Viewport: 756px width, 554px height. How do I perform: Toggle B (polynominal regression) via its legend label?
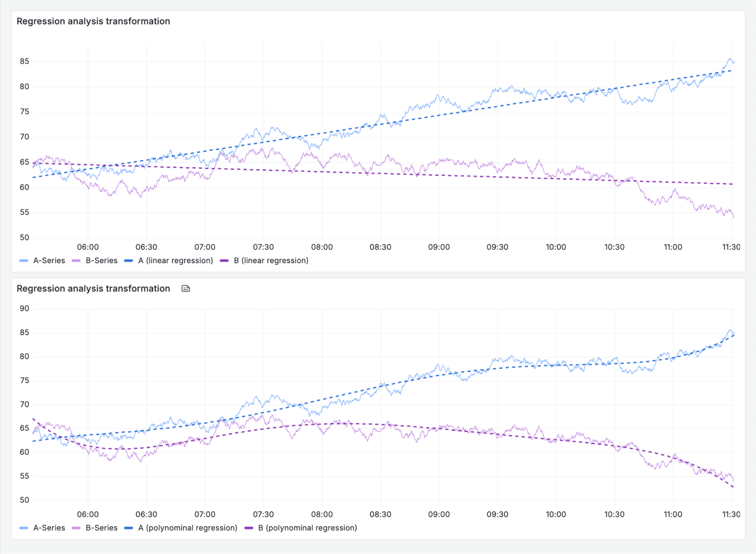click(x=308, y=528)
